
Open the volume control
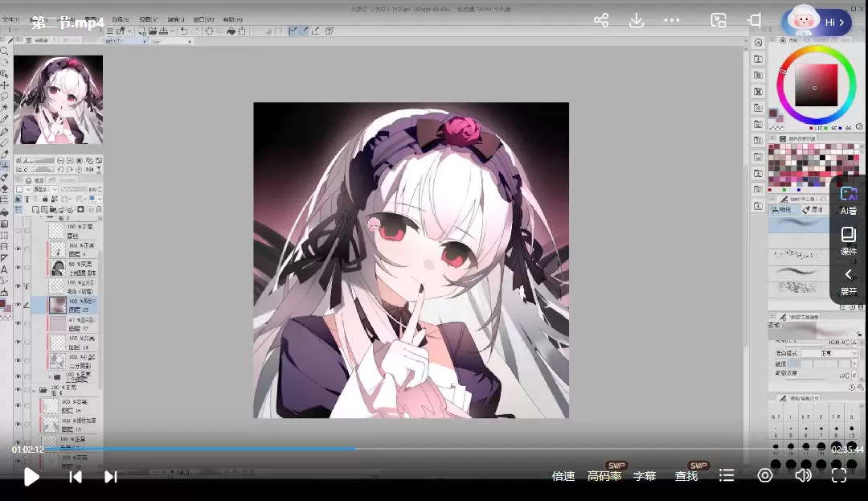tap(803, 475)
